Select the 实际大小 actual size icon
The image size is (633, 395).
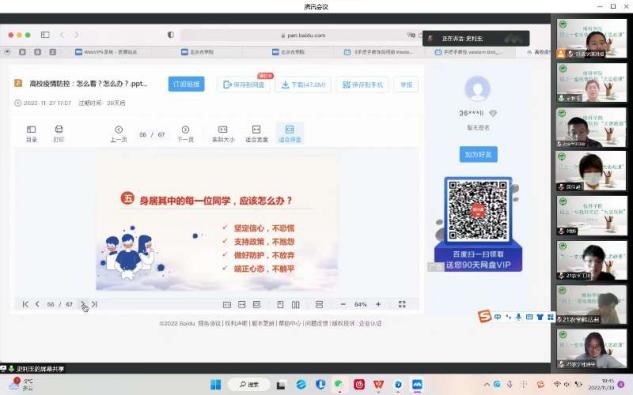(x=223, y=133)
